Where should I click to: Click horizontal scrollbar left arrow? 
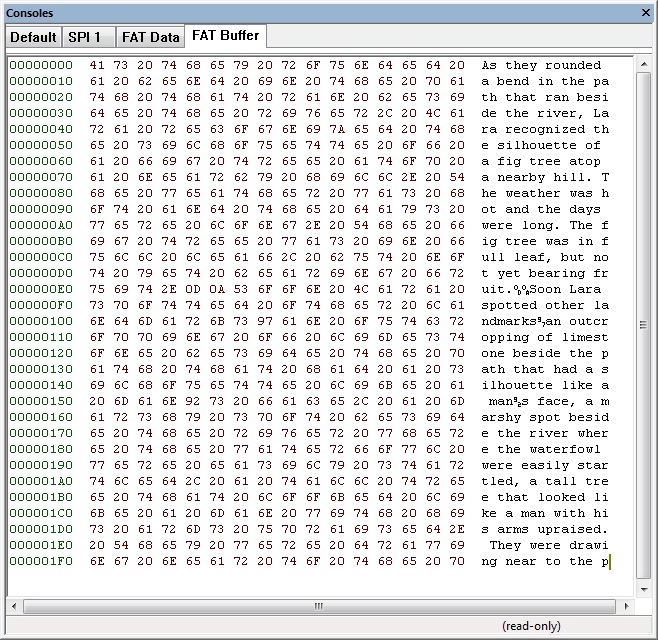click(x=14, y=606)
